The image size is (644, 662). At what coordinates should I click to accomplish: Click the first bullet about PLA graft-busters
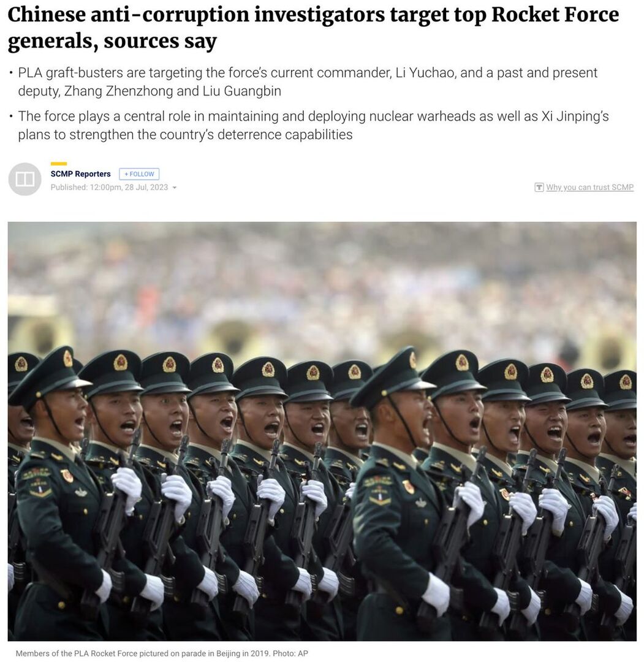(x=308, y=82)
